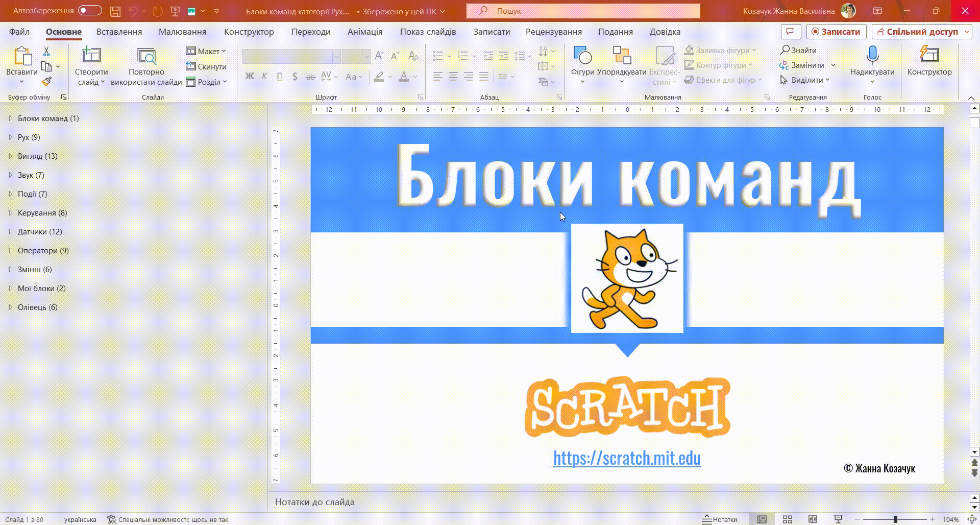The width and height of the screenshot is (980, 525).
Task: Click the Save diskette icon
Action: pos(115,11)
